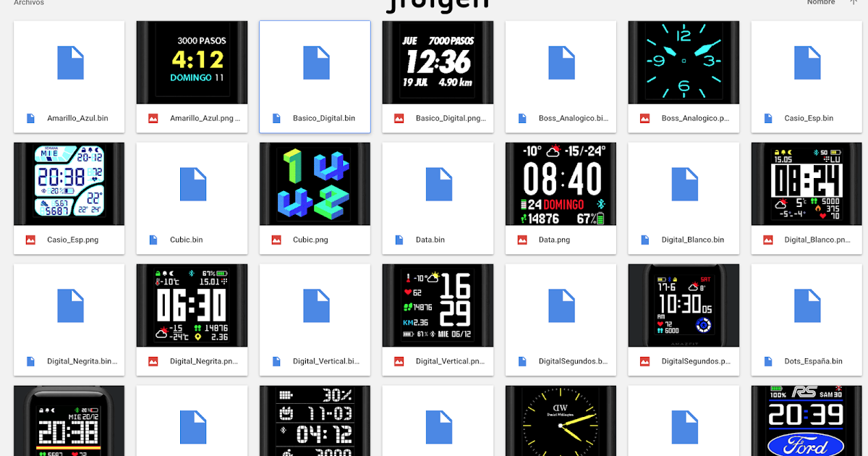This screenshot has height=456, width=868.
Task: Select the Boss_Analogico.png analog clock thumbnail
Action: (x=684, y=62)
